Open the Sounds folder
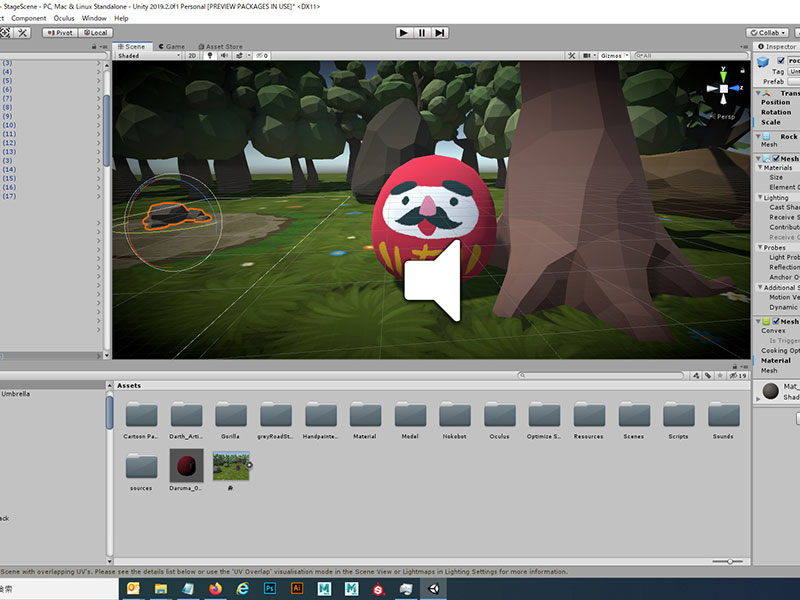The width and height of the screenshot is (800, 600). [x=723, y=420]
